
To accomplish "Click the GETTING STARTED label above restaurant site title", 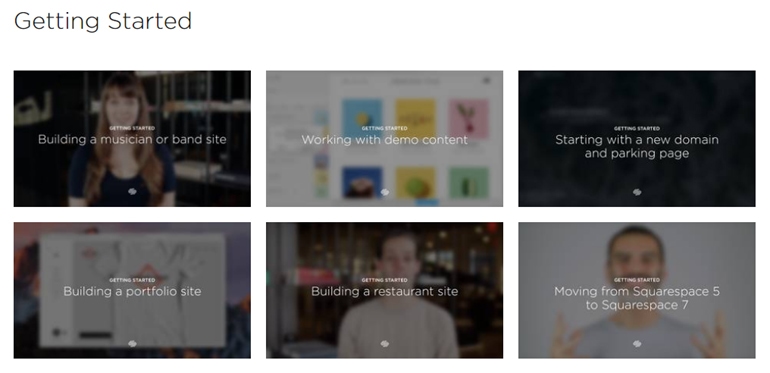I will click(385, 280).
